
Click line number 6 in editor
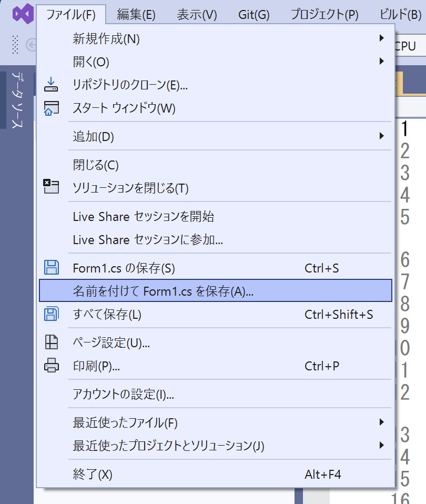[x=405, y=259]
